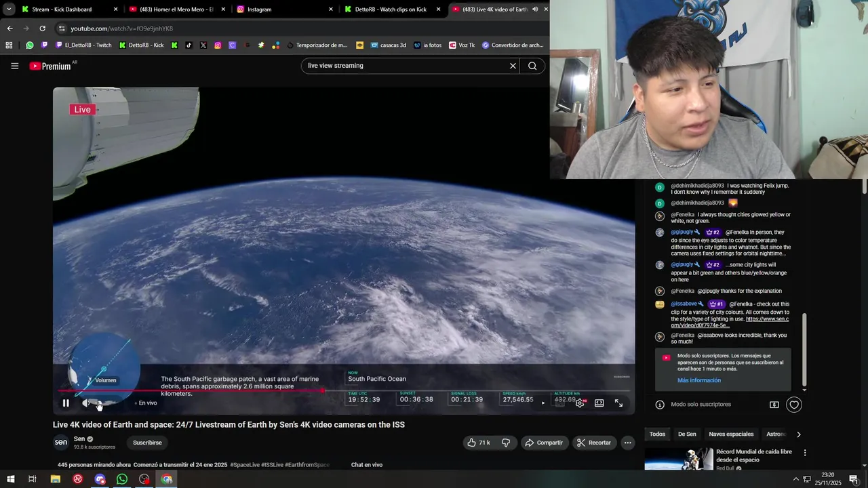Screen dimensions: 868x488
Task: Open the Compartir share dialog
Action: pos(545,443)
